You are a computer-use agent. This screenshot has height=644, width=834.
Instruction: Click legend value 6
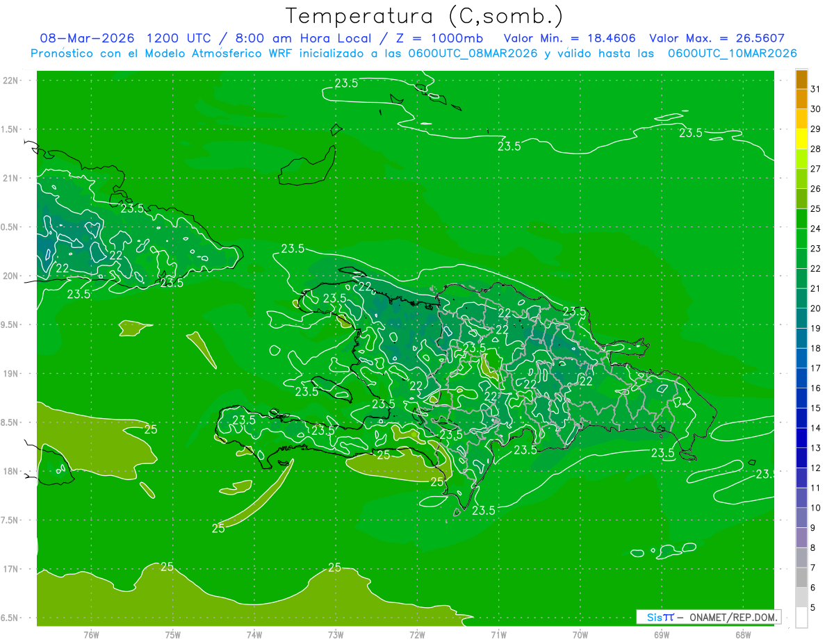coord(813,588)
